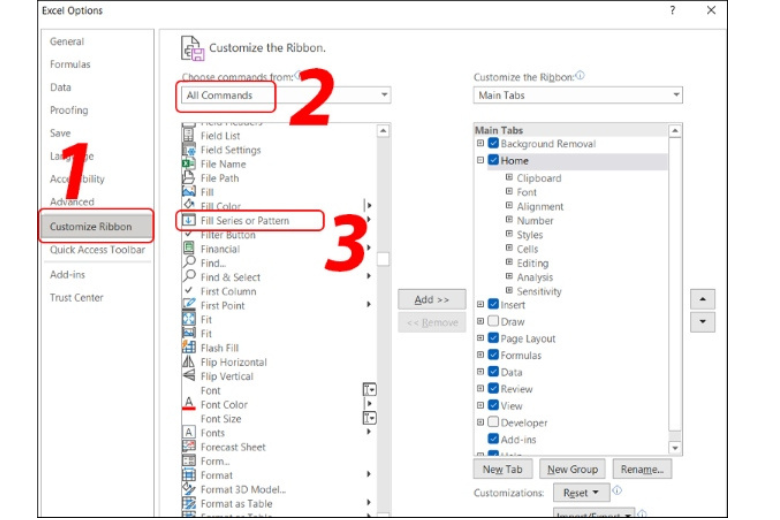Uncheck the Data tab checkbox
Image resolution: width=780 pixels, height=520 pixels.
pyautogui.click(x=493, y=372)
